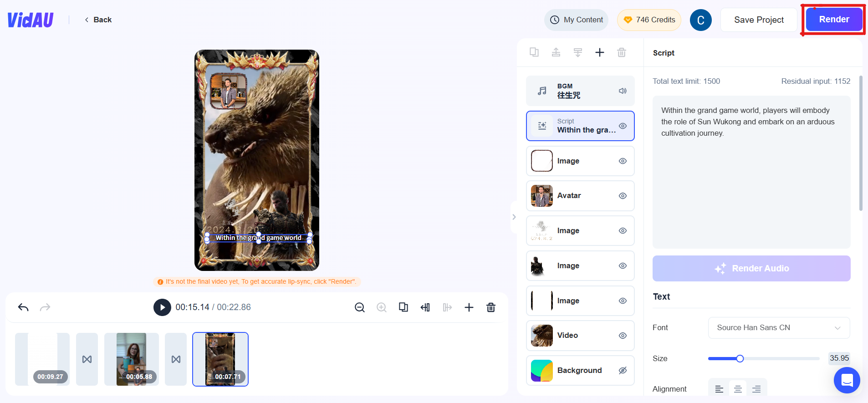Toggle visibility of the Avatar layer
This screenshot has width=868, height=403.
click(x=623, y=196)
